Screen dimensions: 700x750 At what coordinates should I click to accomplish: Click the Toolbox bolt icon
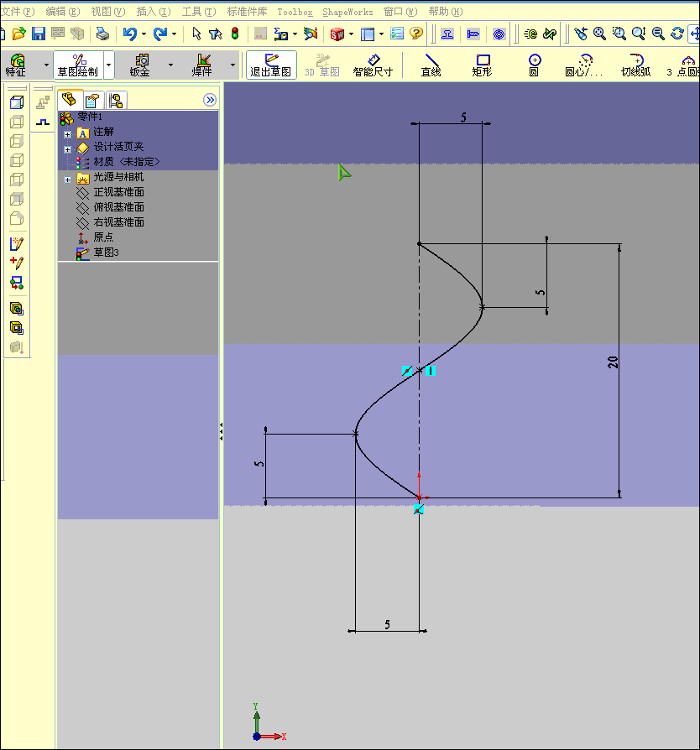[473, 34]
